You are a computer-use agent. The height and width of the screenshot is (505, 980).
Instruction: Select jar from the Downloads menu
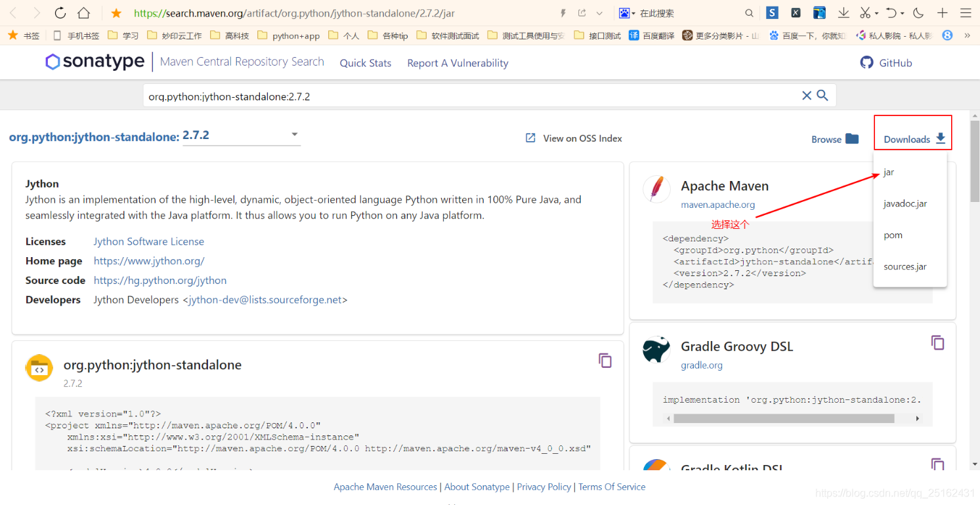[x=910, y=172]
